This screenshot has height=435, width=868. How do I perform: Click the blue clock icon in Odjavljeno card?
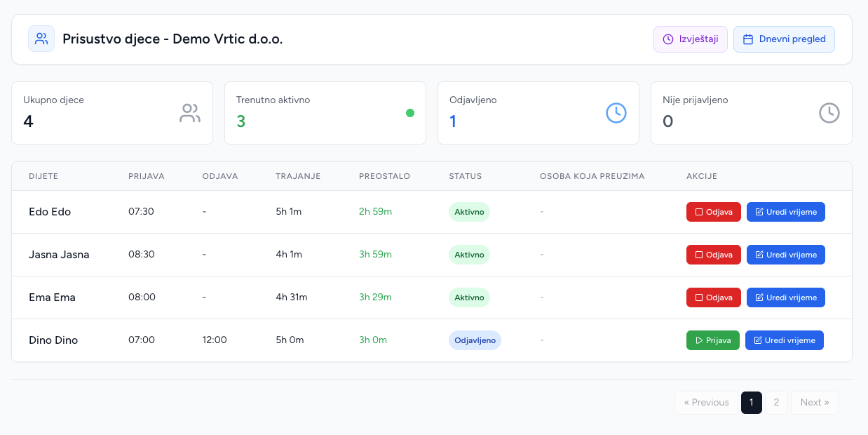[x=616, y=113]
